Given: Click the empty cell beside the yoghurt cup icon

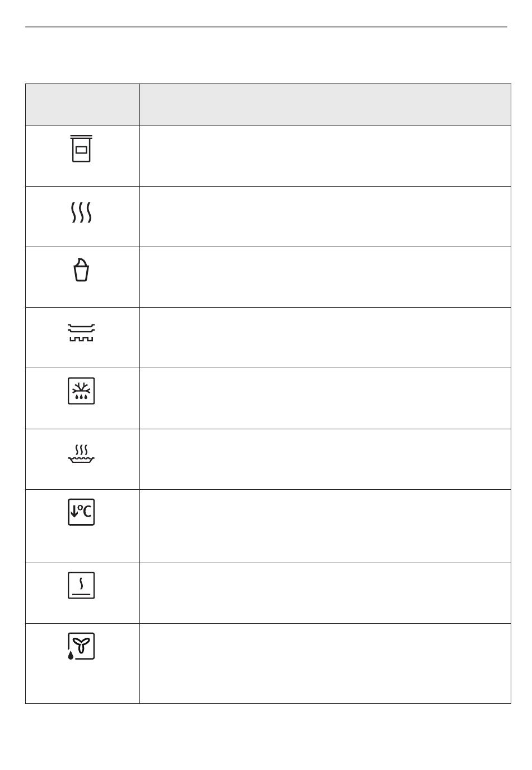Looking at the screenshot, I should pos(325,277).
